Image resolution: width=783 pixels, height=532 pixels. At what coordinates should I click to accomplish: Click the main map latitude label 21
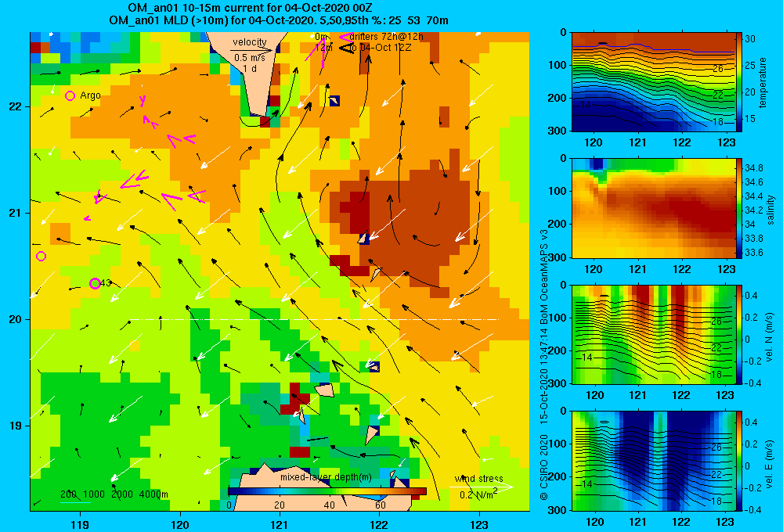click(15, 213)
